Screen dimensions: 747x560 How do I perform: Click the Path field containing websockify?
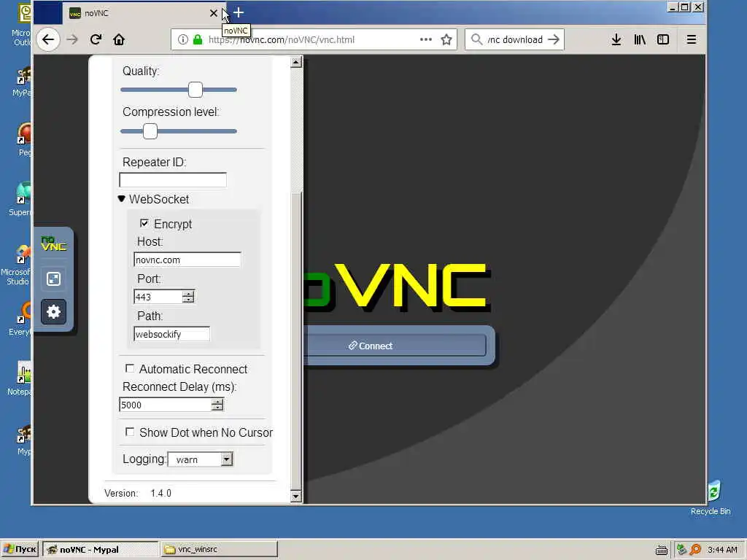click(172, 334)
